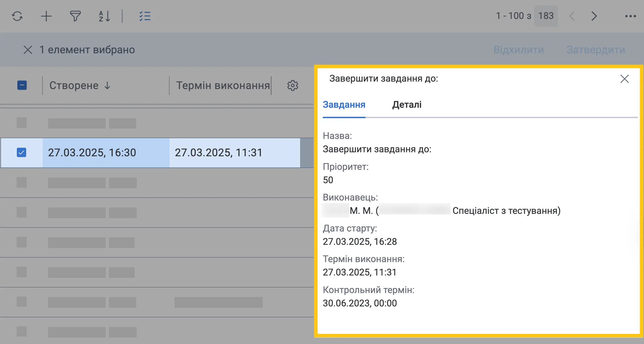Toggle the header select-all checkbox
This screenshot has height=344, width=644.
pyautogui.click(x=22, y=85)
